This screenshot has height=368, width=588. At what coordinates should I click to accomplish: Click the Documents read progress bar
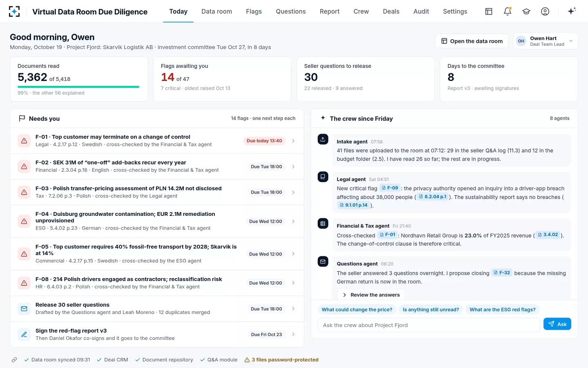coord(78,87)
